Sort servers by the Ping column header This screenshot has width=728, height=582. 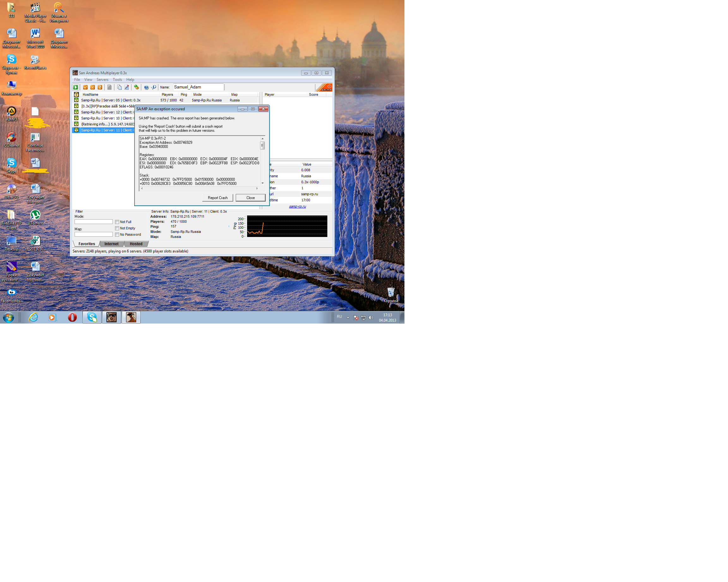point(185,94)
